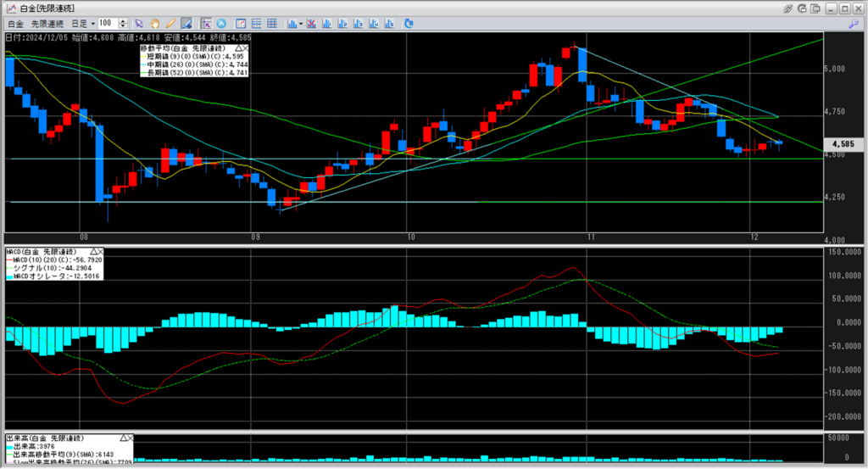The height and width of the screenshot is (469, 868).
Task: Click the 先限連続 contract menu item
Action: pyautogui.click(x=47, y=23)
